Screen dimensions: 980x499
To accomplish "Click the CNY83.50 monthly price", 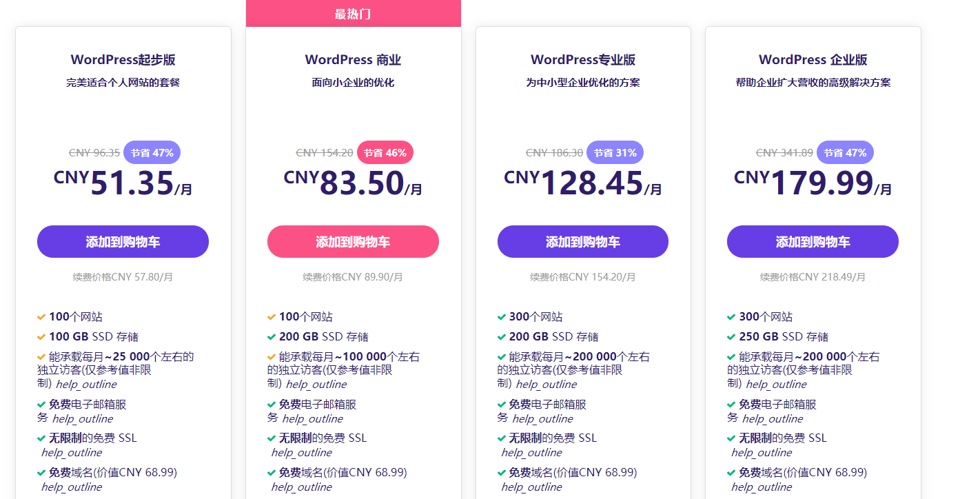I will point(353,183).
